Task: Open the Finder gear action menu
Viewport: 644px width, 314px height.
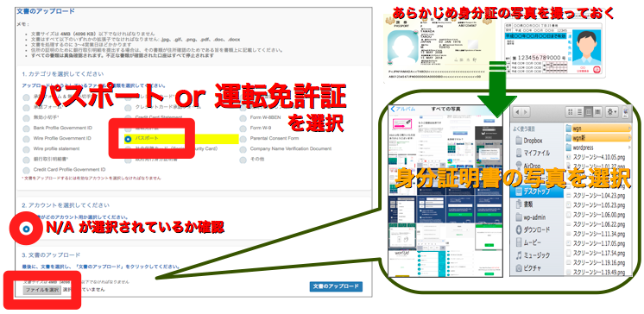Action: click(x=611, y=111)
